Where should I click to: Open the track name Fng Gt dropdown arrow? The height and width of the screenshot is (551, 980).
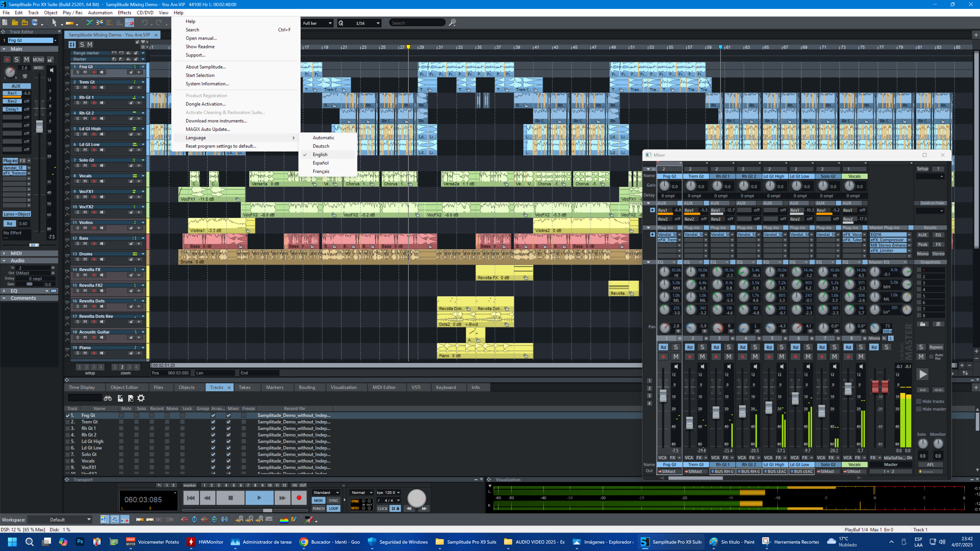tap(55, 40)
